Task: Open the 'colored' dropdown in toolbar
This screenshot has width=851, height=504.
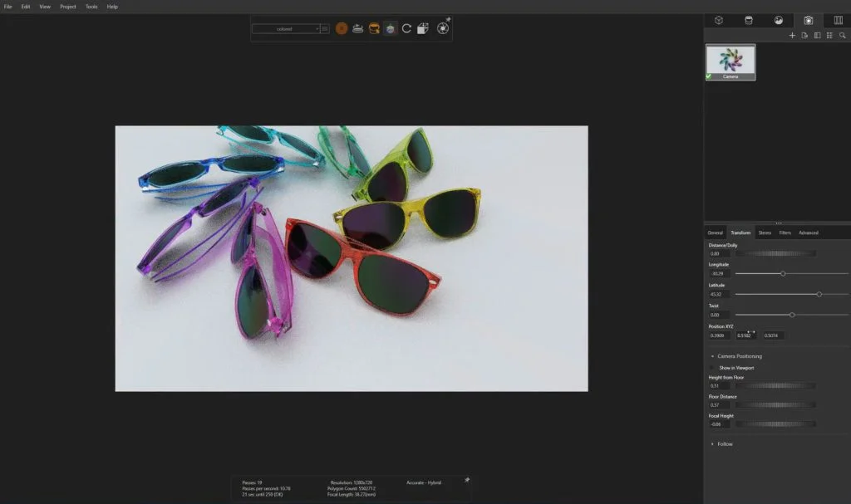Action: tap(286, 29)
